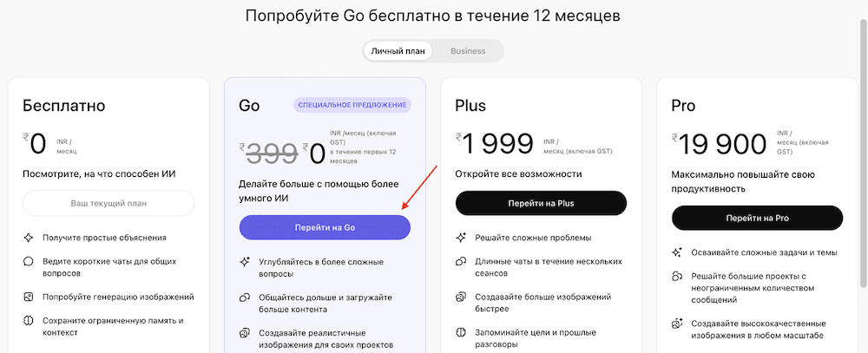Click the sparkle icon beside "Углубляйтесь в более сложные вопросы"
868x353 pixels.
click(x=245, y=261)
